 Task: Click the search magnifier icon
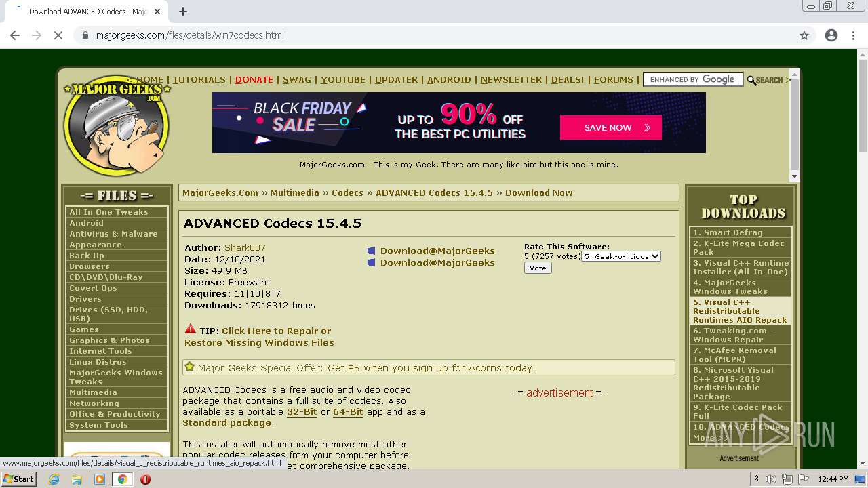point(751,80)
